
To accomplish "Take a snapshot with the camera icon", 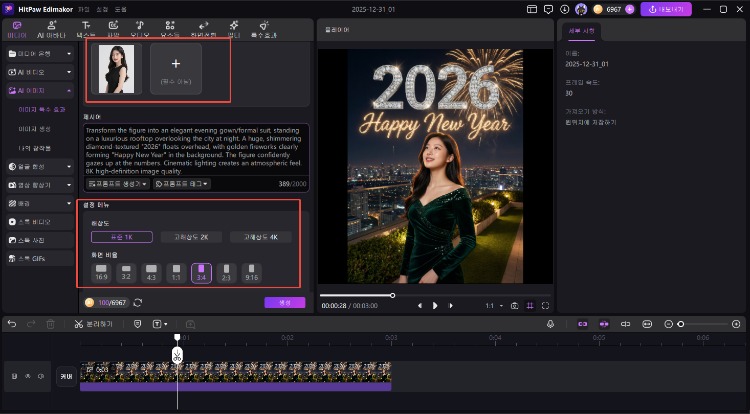I will (x=514, y=305).
